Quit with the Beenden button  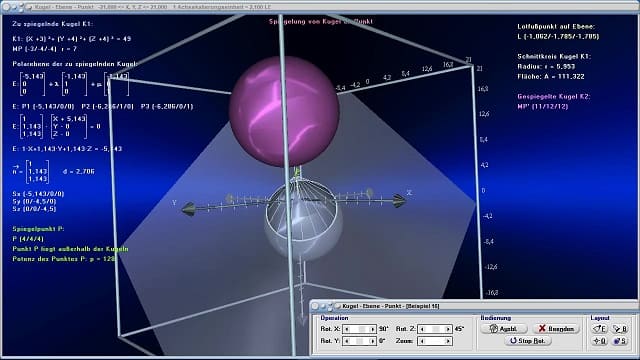point(556,329)
